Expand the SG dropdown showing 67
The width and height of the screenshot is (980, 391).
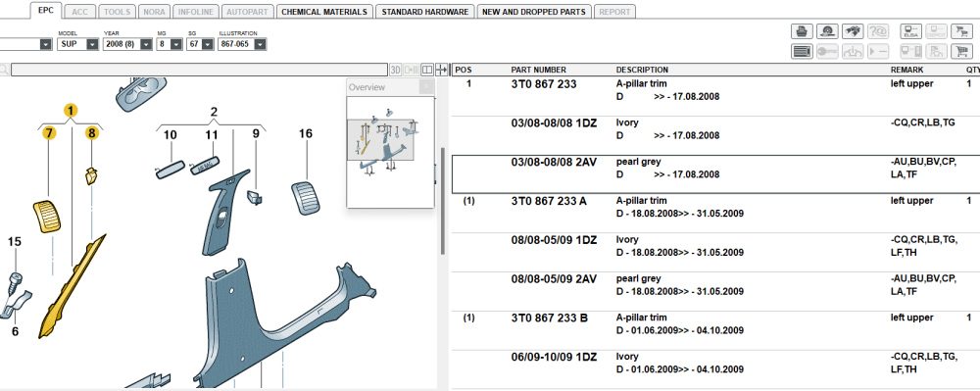199,44
